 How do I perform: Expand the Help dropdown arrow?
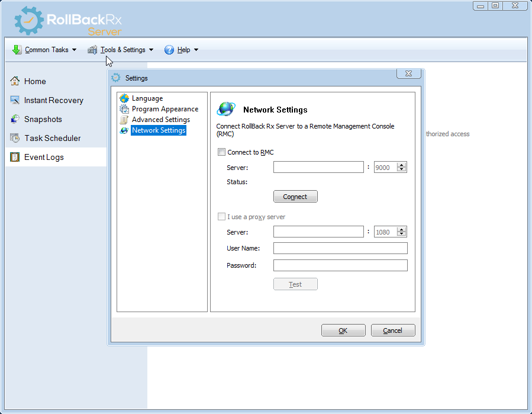pyautogui.click(x=196, y=50)
